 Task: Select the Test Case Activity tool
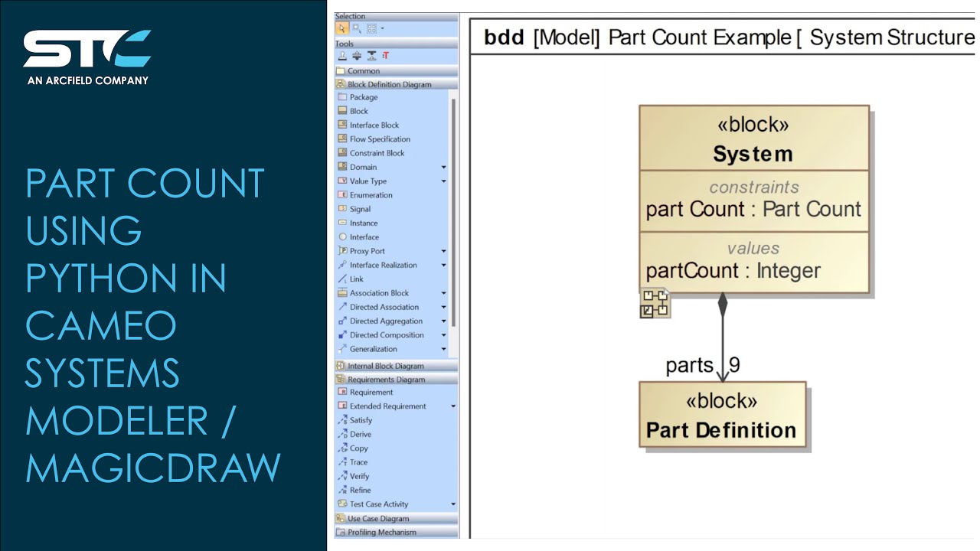(374, 504)
